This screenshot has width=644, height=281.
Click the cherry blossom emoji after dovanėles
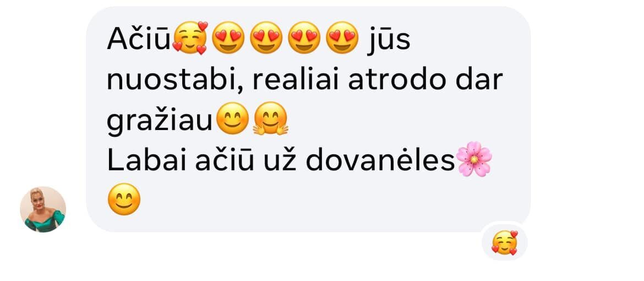[x=474, y=159]
